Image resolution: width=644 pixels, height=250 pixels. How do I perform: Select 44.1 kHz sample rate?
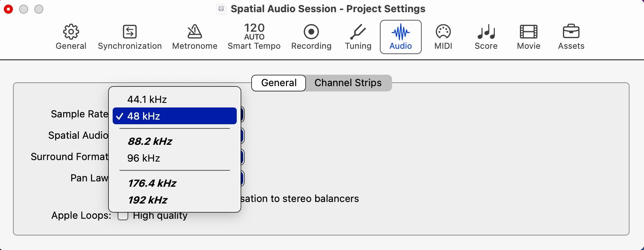click(147, 99)
